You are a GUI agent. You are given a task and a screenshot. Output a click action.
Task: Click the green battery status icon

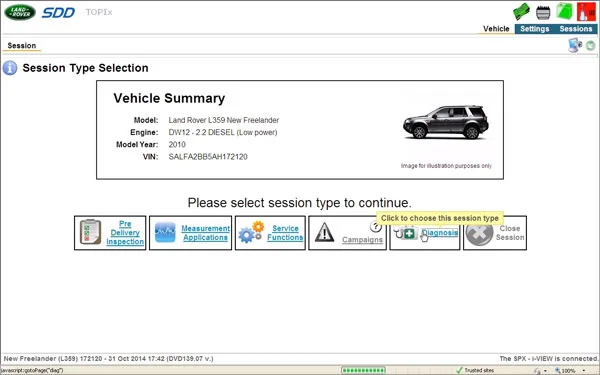pos(564,11)
